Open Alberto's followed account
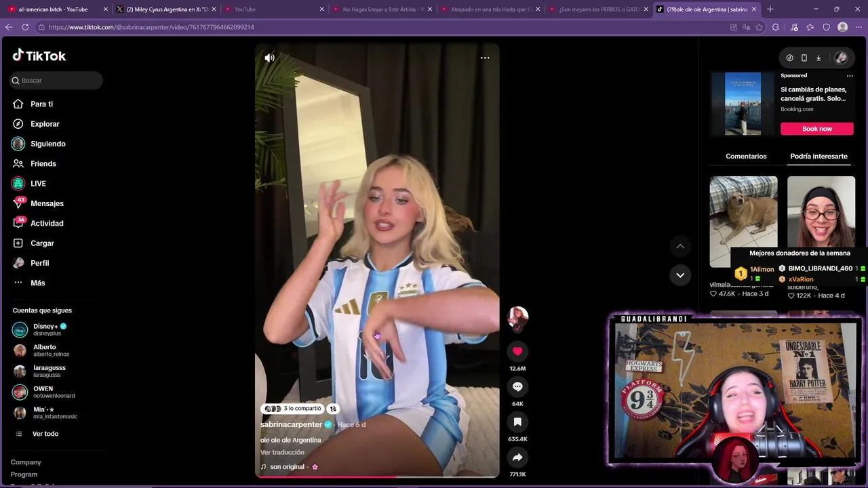 click(x=51, y=350)
